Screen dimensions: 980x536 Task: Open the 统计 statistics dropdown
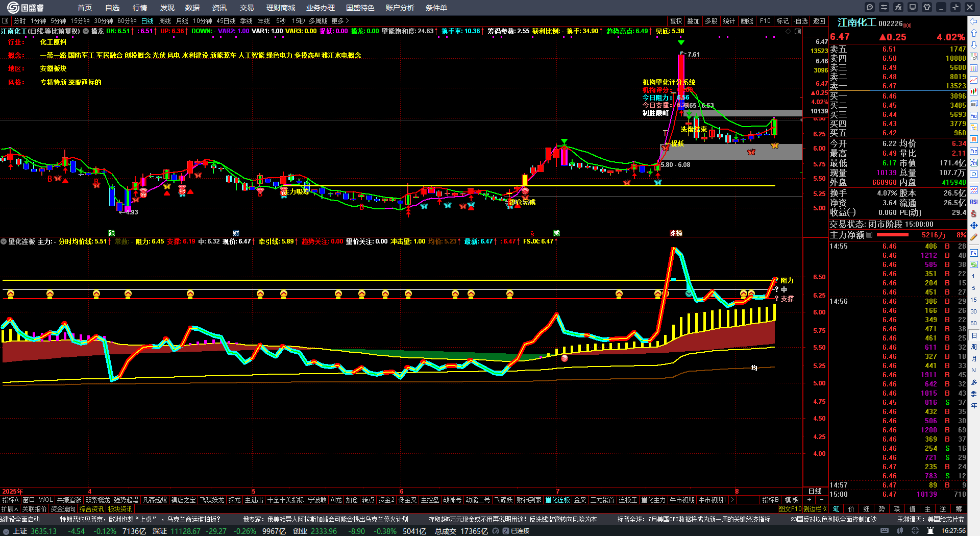(x=729, y=21)
